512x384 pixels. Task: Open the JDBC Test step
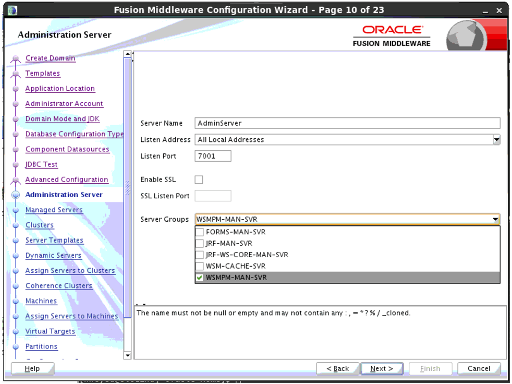click(x=41, y=164)
